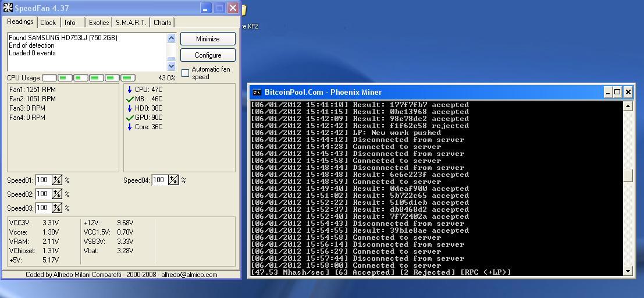644x298 pixels.
Task: Click the VRAM 2.11V voltage value
Action: 51,242
